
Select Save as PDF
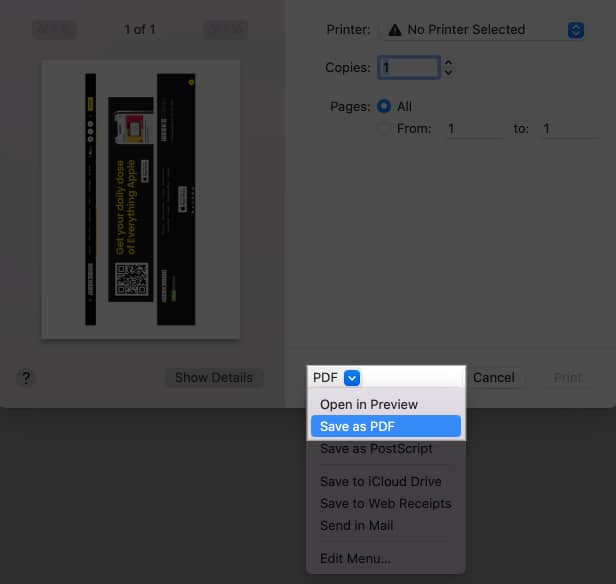point(385,426)
